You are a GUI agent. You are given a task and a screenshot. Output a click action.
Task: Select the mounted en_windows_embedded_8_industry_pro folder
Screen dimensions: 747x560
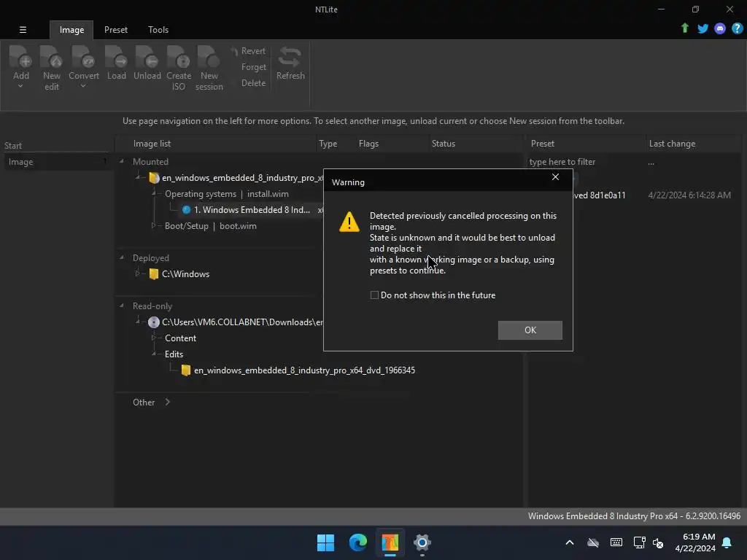236,178
